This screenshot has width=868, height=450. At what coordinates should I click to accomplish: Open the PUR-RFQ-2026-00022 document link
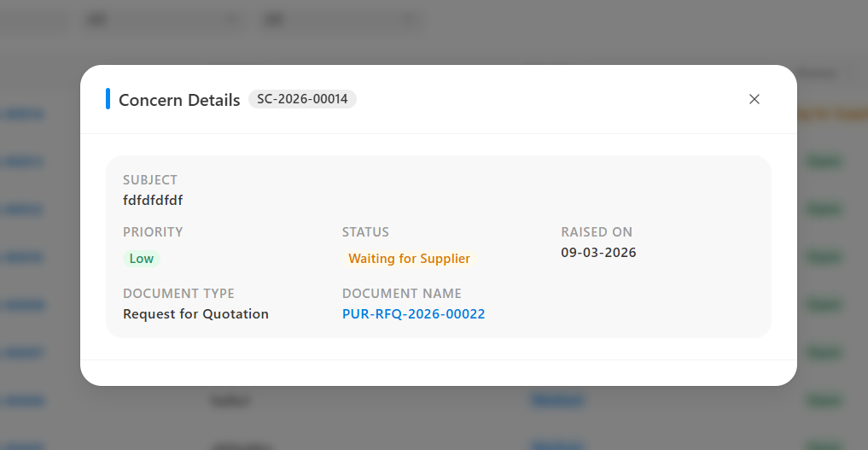[x=414, y=314]
